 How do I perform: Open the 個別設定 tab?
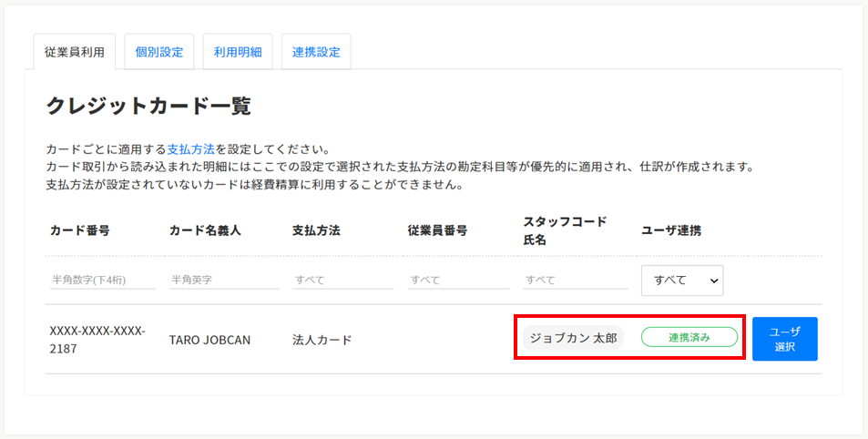(159, 52)
